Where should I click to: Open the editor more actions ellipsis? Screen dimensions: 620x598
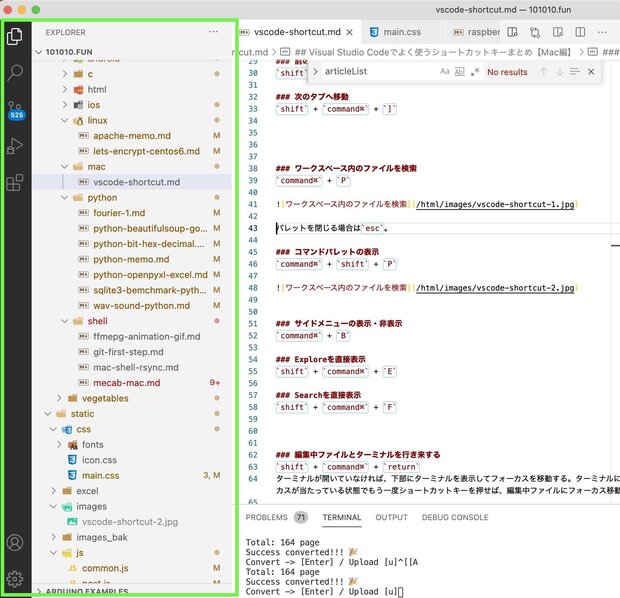pyautogui.click(x=602, y=32)
